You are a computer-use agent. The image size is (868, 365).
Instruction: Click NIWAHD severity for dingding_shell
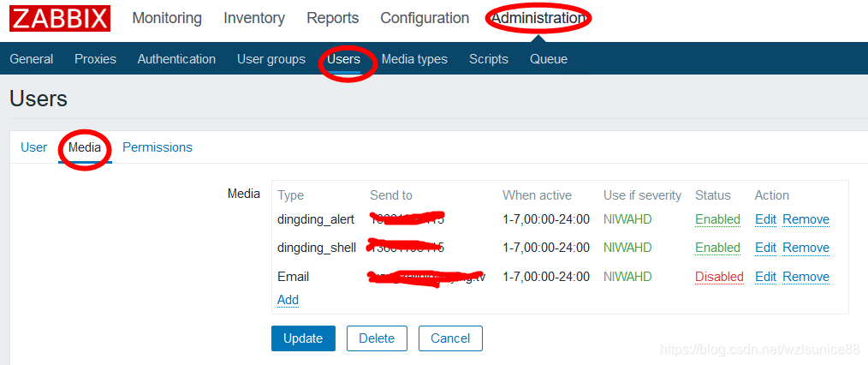tap(627, 248)
